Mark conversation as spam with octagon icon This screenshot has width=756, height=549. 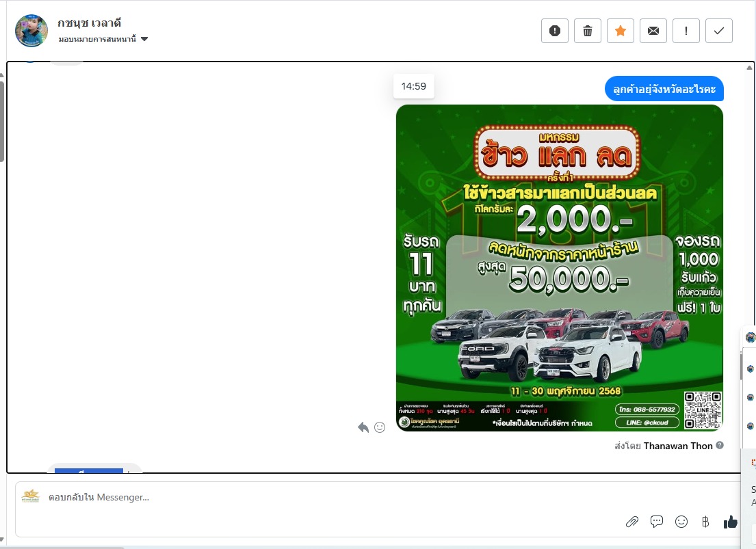(555, 31)
